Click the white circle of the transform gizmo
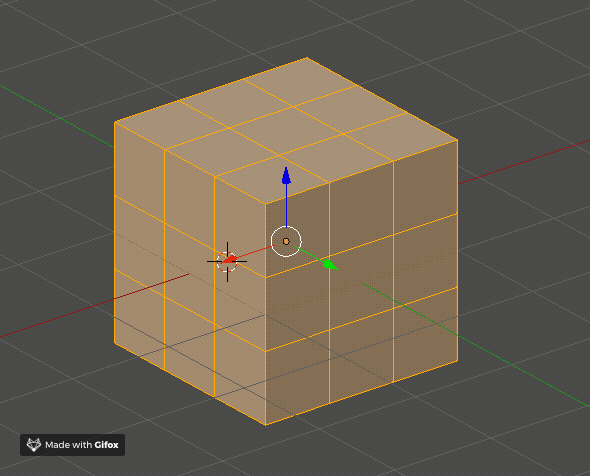The image size is (590, 476). point(286,241)
